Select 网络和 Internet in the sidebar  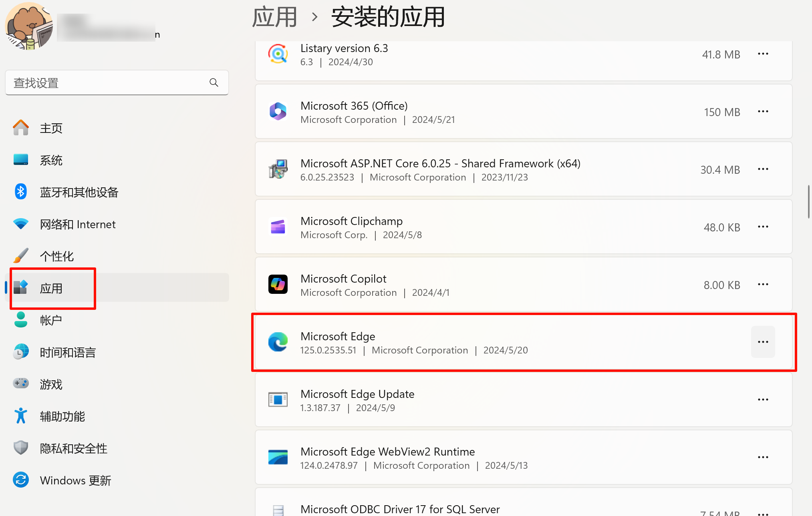pos(77,224)
